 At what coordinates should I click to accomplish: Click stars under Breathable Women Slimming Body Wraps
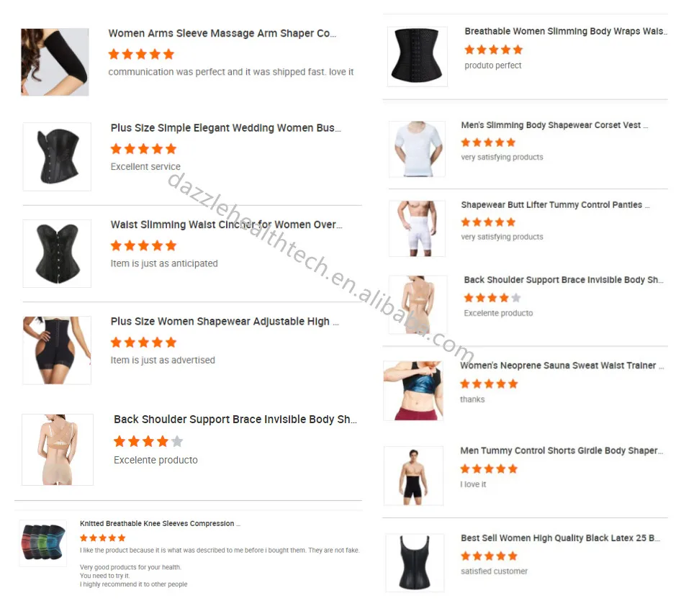493,50
